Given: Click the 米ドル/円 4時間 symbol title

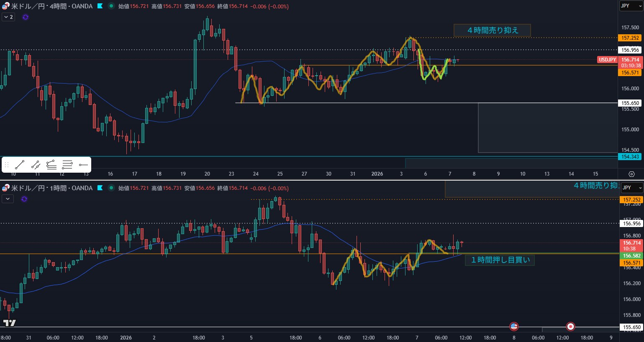Looking at the screenshot, I should (51, 6).
